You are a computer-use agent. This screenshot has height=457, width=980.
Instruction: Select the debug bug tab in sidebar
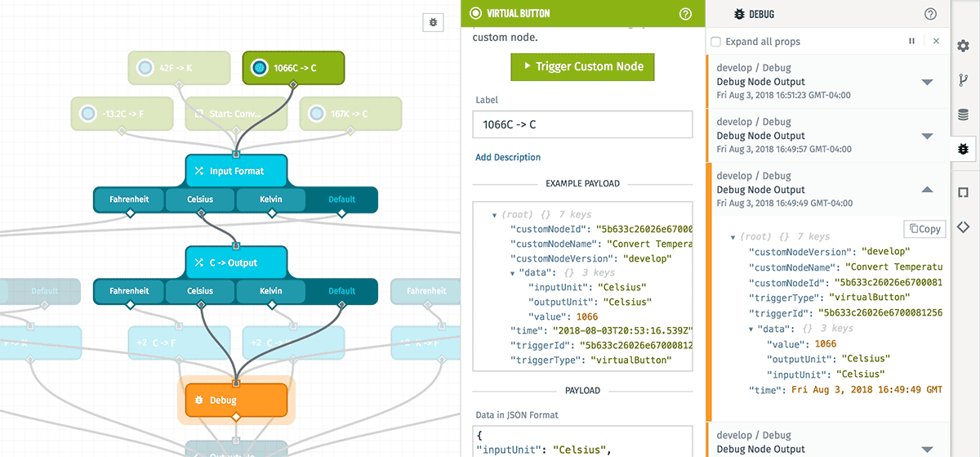[964, 150]
